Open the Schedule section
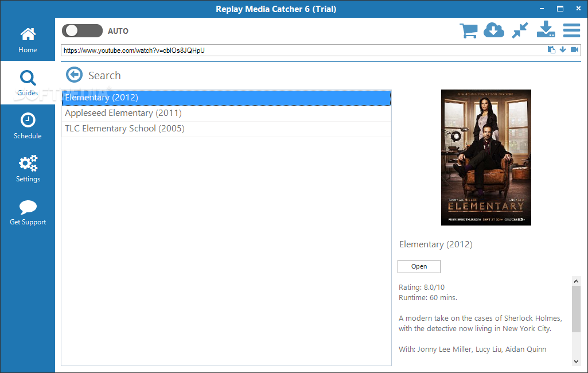Image resolution: width=588 pixels, height=373 pixels. 28,126
